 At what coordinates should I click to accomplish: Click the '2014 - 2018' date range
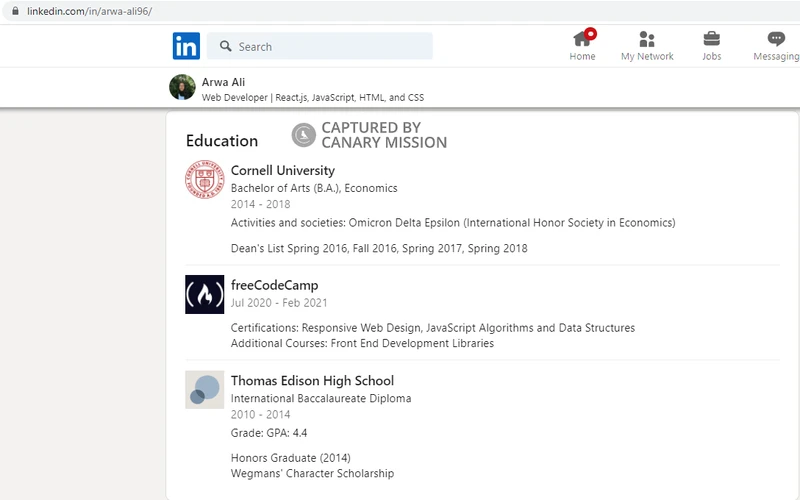pyautogui.click(x=260, y=205)
